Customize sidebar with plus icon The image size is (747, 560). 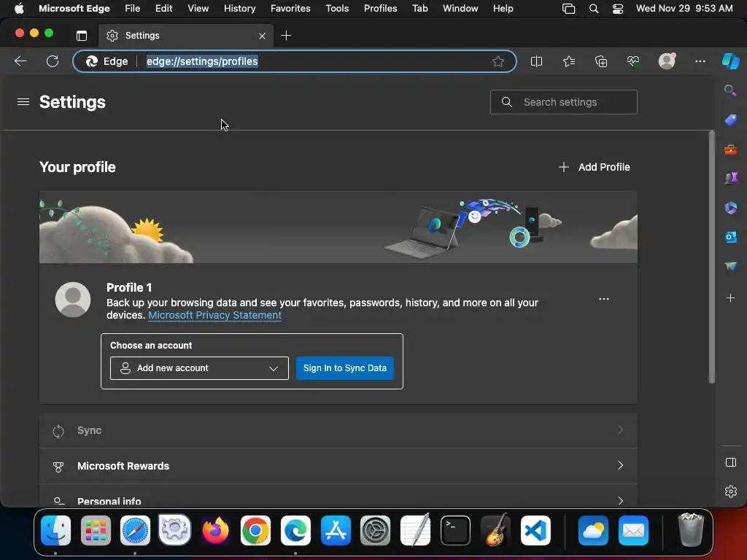(x=730, y=298)
